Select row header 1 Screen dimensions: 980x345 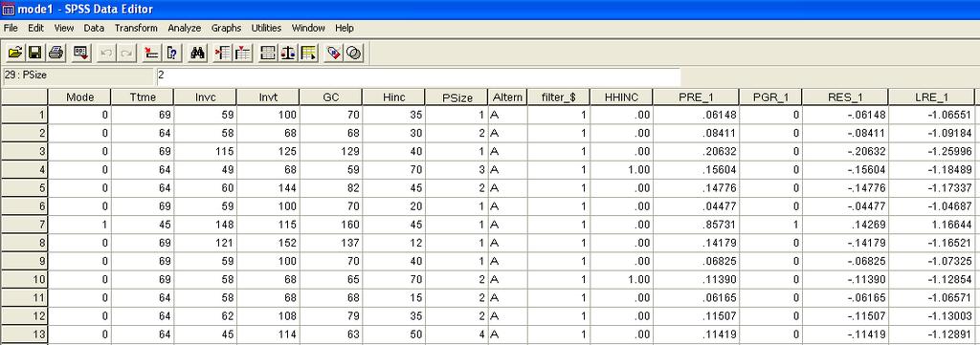tap(24, 115)
